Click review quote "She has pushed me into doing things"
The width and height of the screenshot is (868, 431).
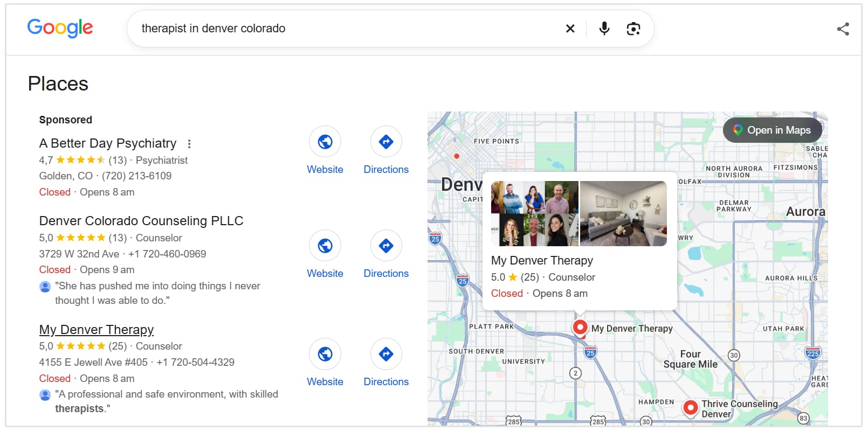point(157,293)
